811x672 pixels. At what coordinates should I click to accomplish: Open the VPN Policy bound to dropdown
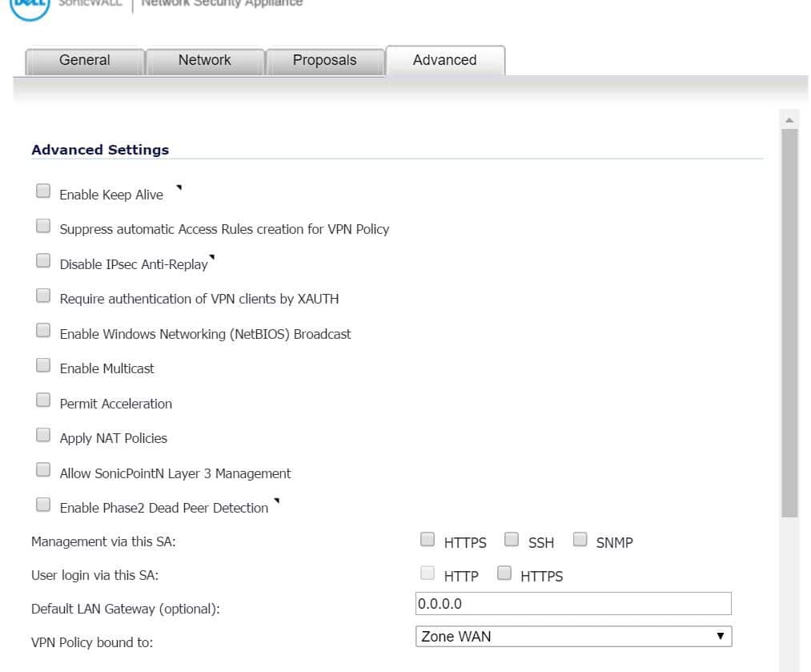pyautogui.click(x=573, y=637)
